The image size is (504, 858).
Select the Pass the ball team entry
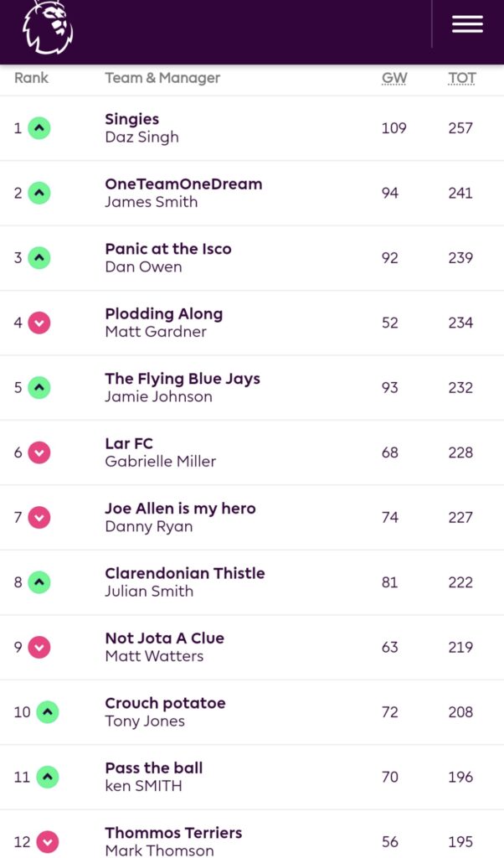153,768
